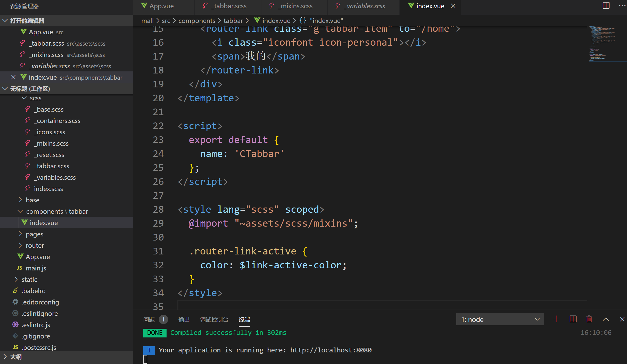The image size is (627, 364).
Task: Expand the router folder
Action: (67, 245)
